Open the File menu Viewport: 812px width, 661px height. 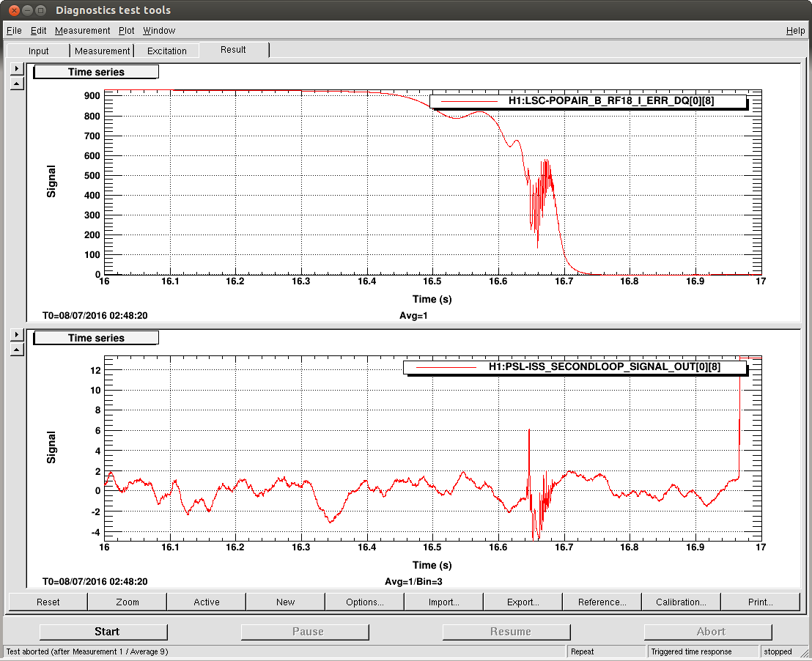click(14, 31)
